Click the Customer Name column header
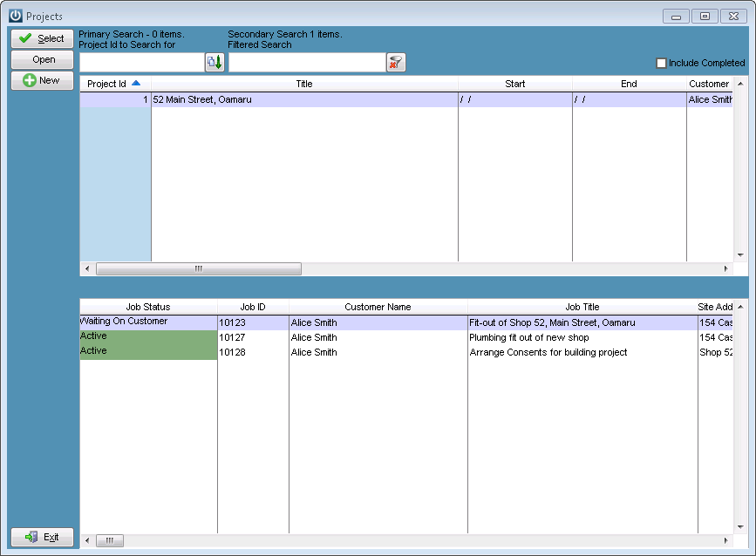 point(378,307)
